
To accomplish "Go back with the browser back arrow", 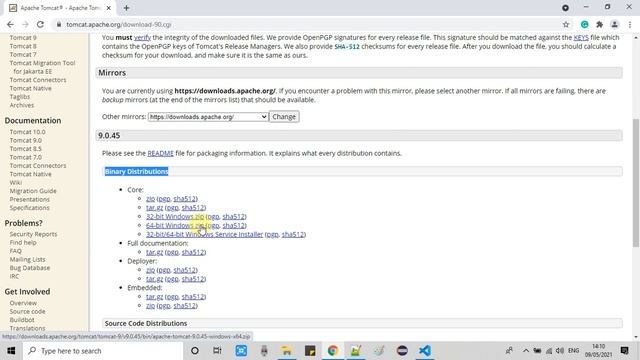I will point(10,24).
